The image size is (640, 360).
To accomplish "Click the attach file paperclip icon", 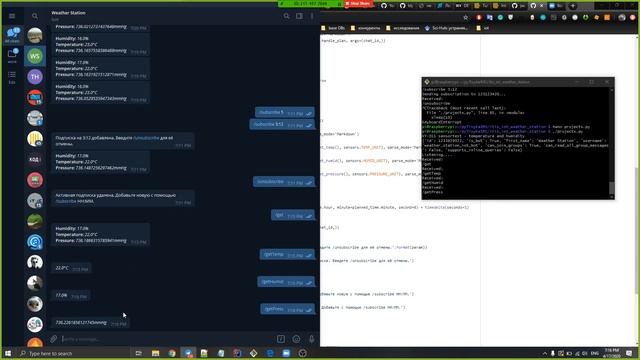I will [53, 339].
